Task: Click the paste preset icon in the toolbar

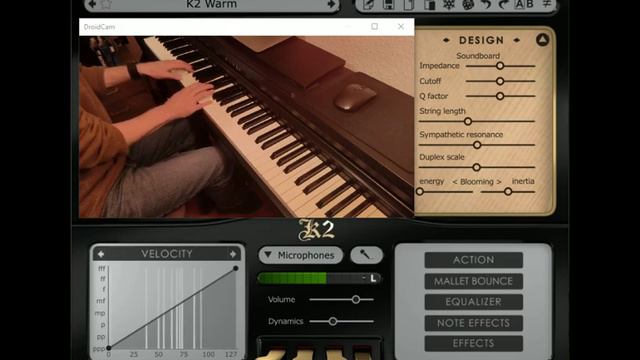Action: tap(429, 4)
